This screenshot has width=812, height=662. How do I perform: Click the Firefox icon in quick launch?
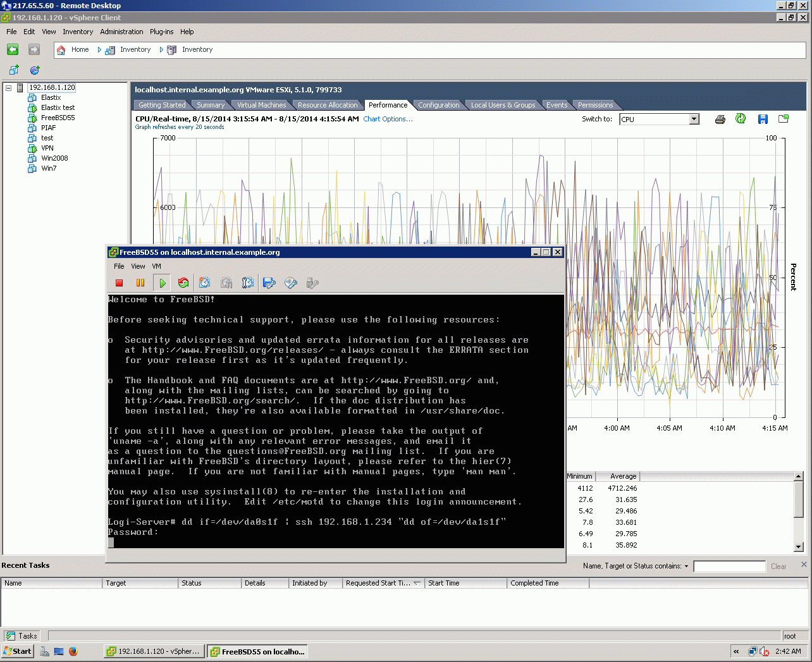(x=73, y=651)
